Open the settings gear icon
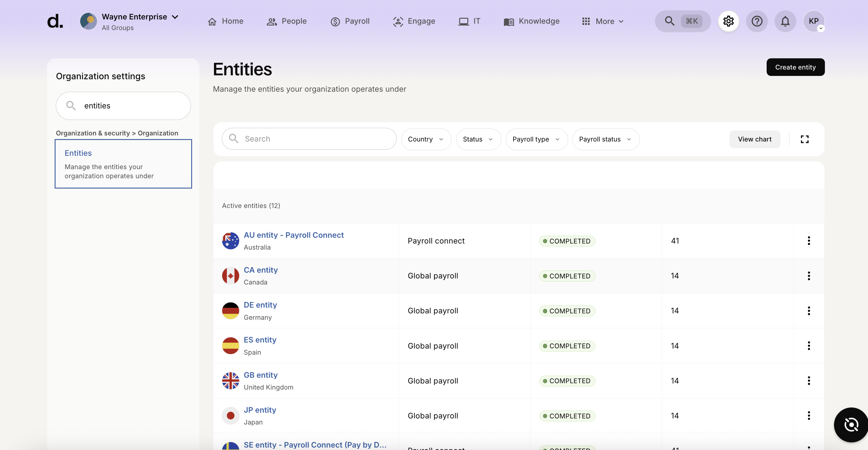868x450 pixels. pos(728,21)
